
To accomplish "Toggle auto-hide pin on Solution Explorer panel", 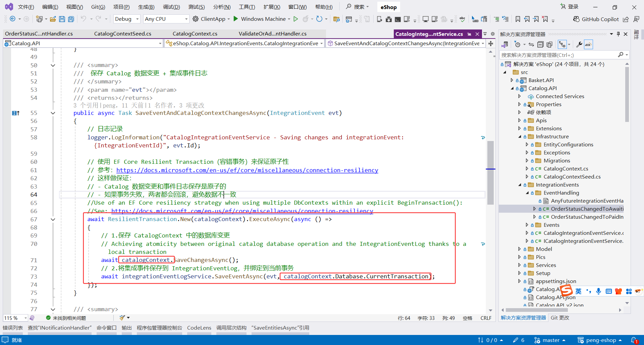I will [x=618, y=34].
